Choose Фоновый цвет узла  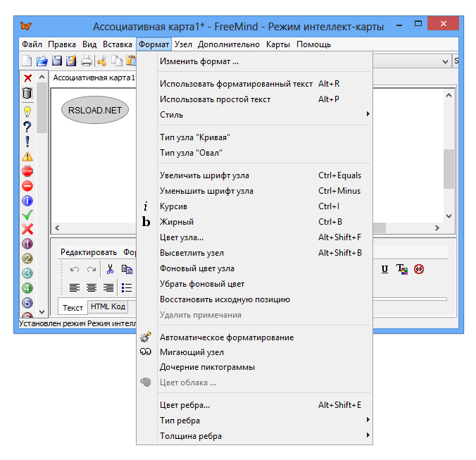pos(254,268)
